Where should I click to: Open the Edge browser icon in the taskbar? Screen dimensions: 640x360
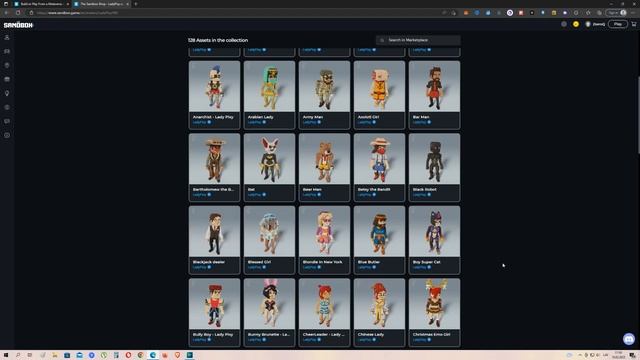(153, 355)
